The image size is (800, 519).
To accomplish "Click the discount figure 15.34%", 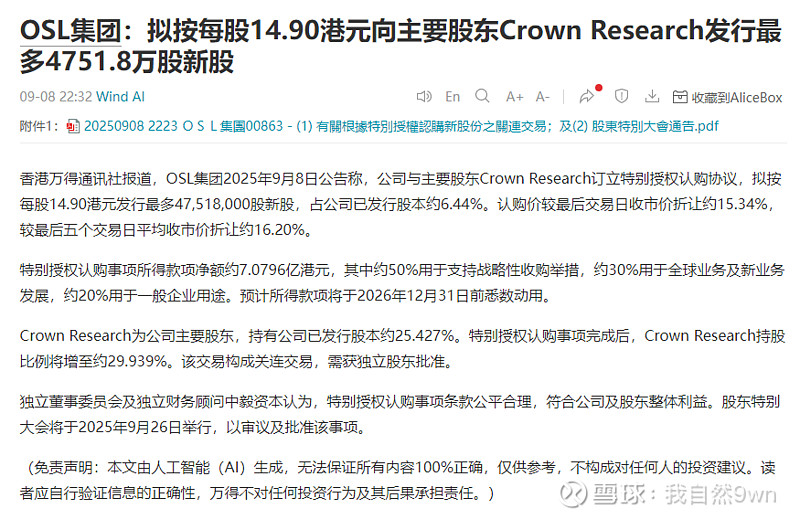I will pos(742,204).
